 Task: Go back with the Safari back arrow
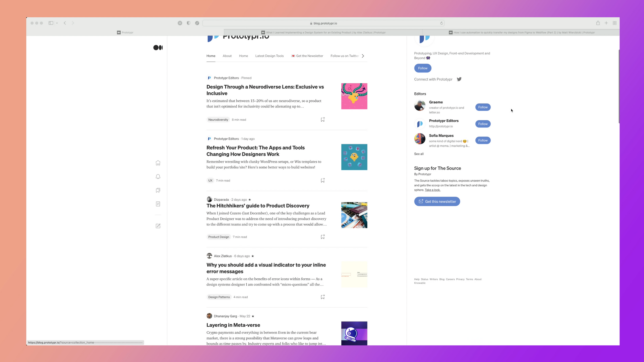tap(65, 23)
